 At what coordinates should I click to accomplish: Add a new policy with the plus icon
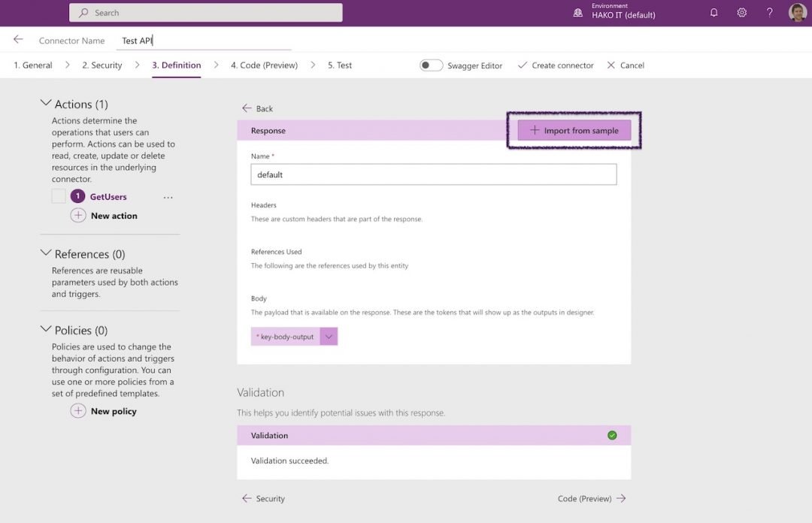click(78, 411)
